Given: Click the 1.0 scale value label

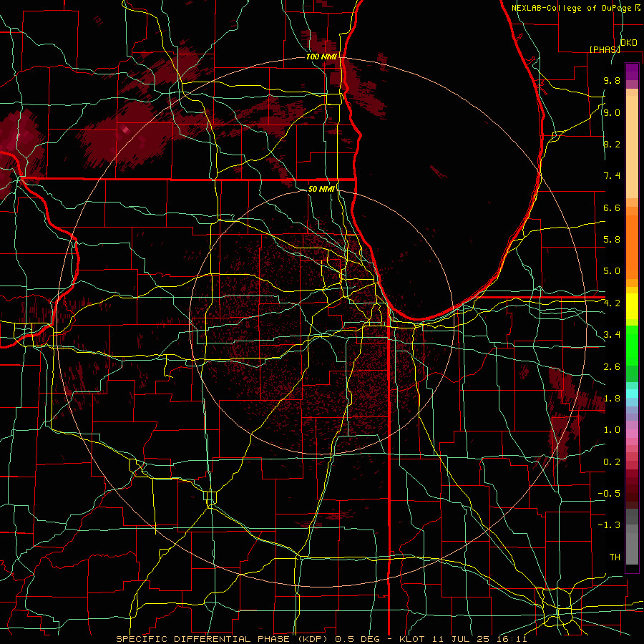Looking at the screenshot, I should click(x=612, y=431).
